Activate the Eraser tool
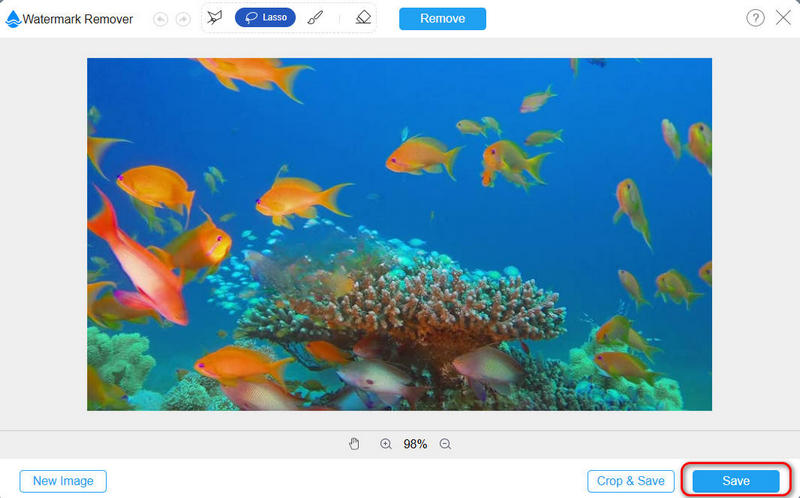This screenshot has width=800, height=498. click(x=363, y=18)
